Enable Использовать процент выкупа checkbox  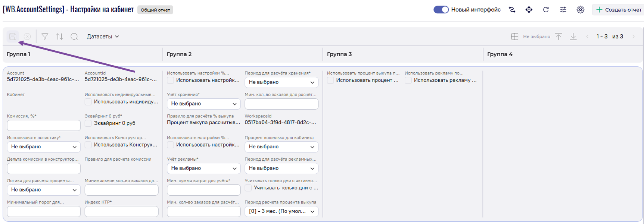pos(331,81)
